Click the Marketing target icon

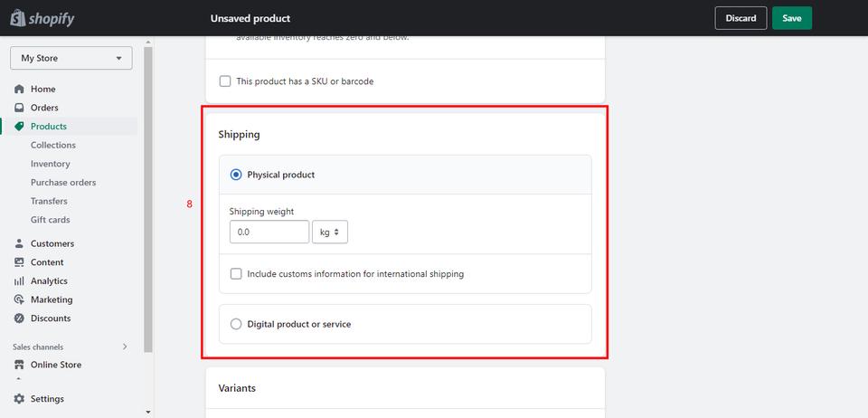[19, 299]
